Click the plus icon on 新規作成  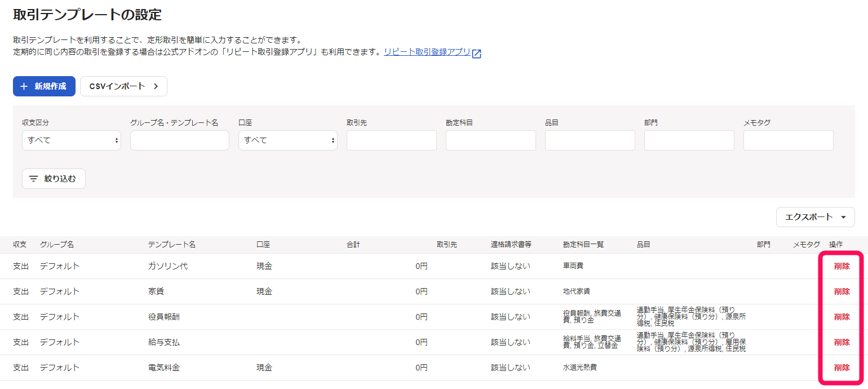(24, 86)
